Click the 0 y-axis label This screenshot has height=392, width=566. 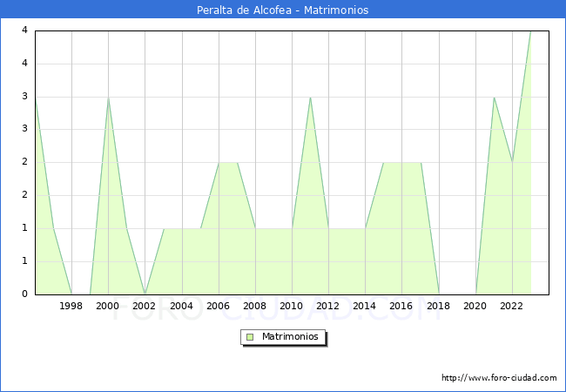pos(24,294)
